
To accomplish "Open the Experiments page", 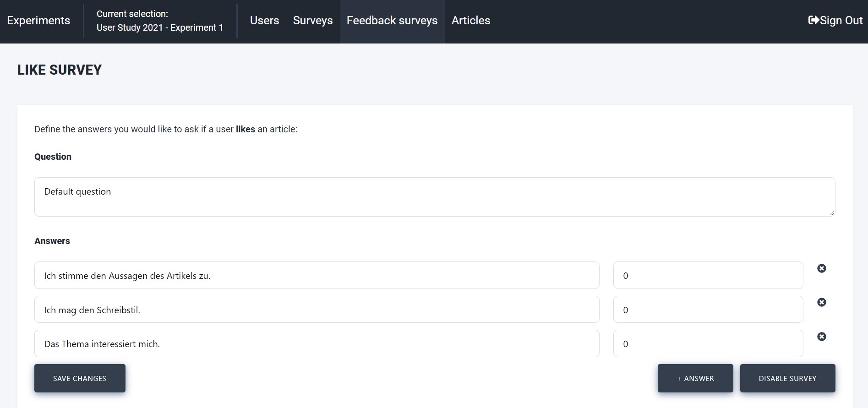I will point(38,21).
